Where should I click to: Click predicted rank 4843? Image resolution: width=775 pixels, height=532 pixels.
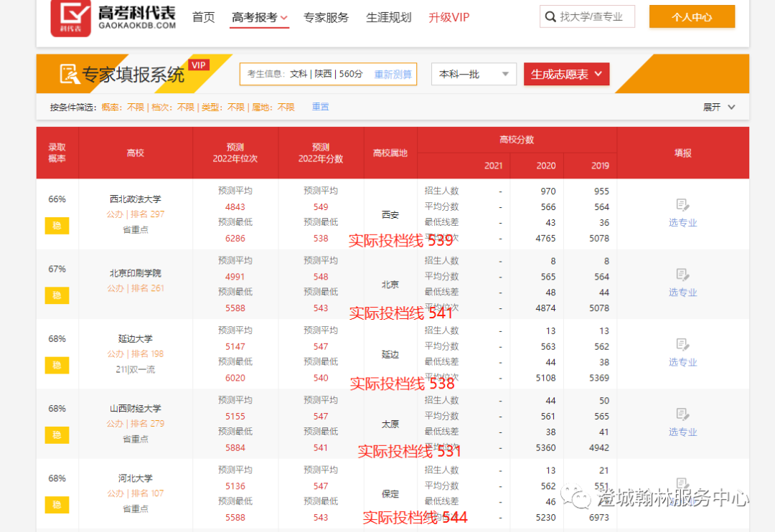pos(235,207)
